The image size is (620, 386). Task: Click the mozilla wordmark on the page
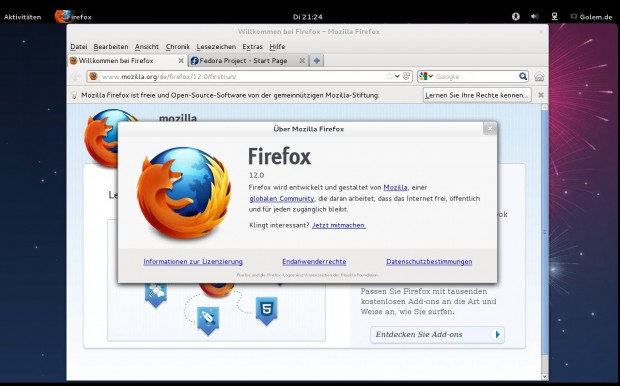[178, 118]
